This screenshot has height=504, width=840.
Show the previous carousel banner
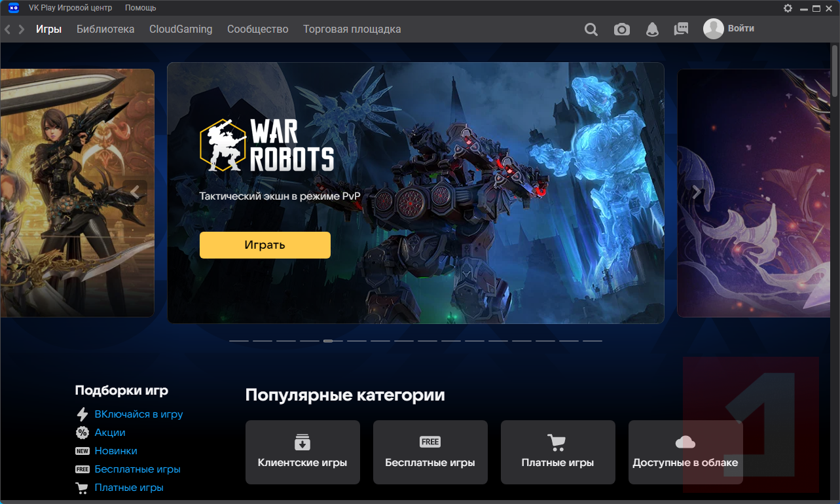[x=135, y=192]
